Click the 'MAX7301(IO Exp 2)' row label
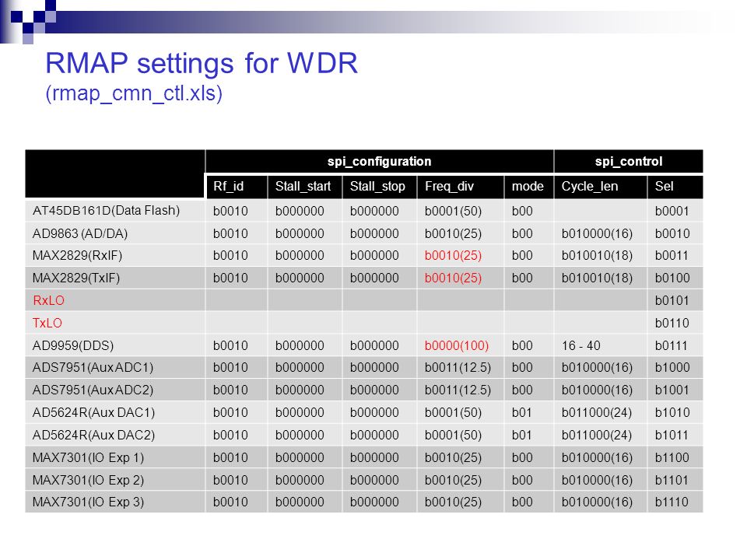747x560 pixels. tap(88, 480)
